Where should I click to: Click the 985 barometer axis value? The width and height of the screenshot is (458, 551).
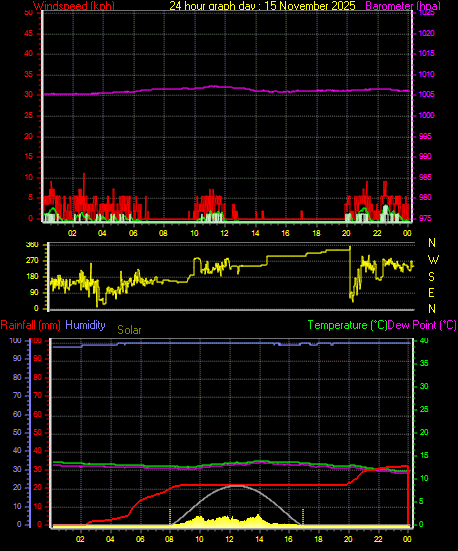425,177
